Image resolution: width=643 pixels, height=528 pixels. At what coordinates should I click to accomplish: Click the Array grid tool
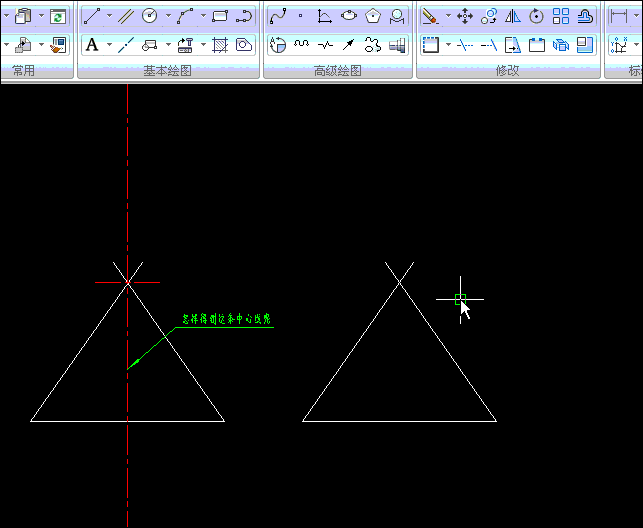[560, 16]
